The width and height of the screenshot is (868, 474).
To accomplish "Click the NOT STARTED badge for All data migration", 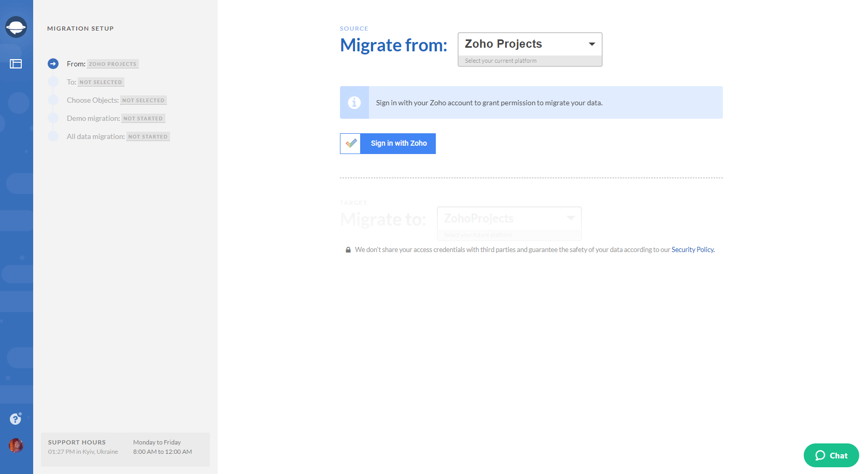I will (148, 137).
